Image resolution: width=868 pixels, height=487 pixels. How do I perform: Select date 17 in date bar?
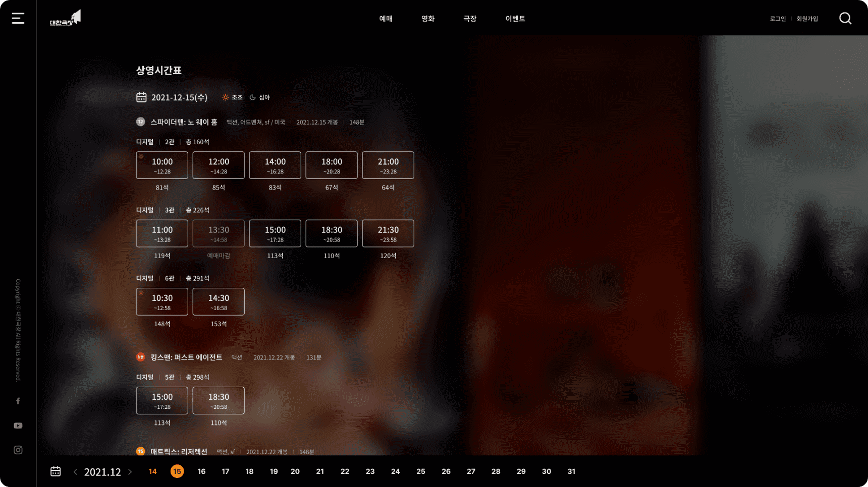point(226,471)
